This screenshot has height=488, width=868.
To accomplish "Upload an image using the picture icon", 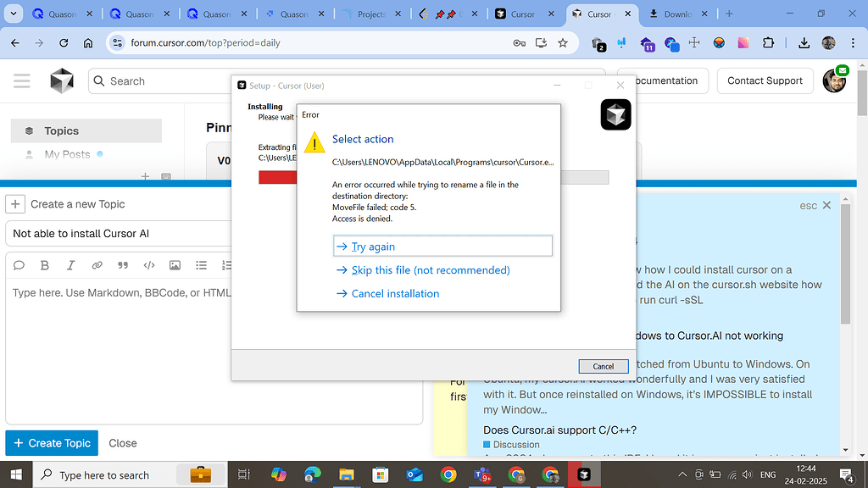I will (x=175, y=265).
